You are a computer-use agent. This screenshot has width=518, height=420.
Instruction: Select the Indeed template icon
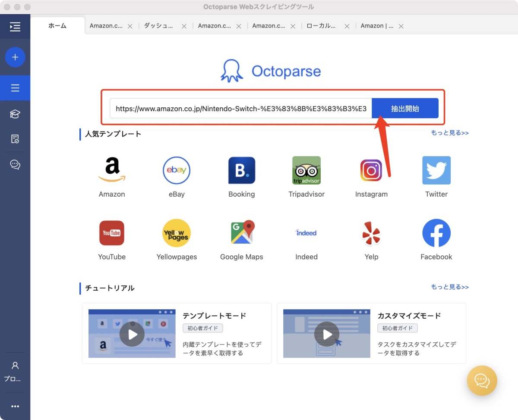306,233
